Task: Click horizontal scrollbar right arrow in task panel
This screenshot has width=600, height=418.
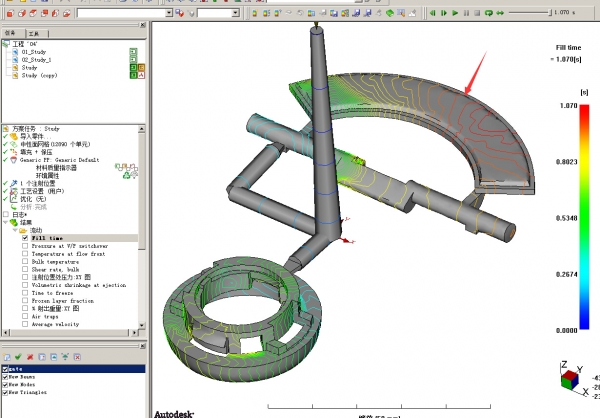Action: [134, 333]
